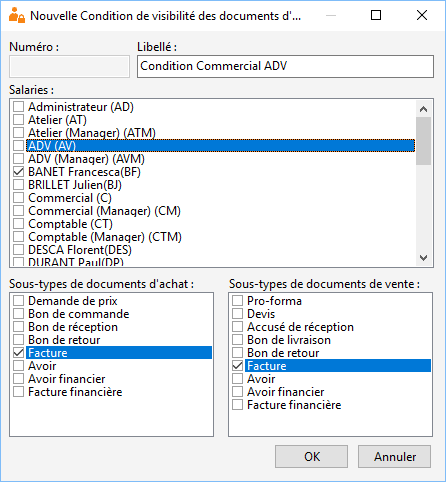The height and width of the screenshot is (482, 446).
Task: Check Bon de retour in sales list
Action: point(238,353)
